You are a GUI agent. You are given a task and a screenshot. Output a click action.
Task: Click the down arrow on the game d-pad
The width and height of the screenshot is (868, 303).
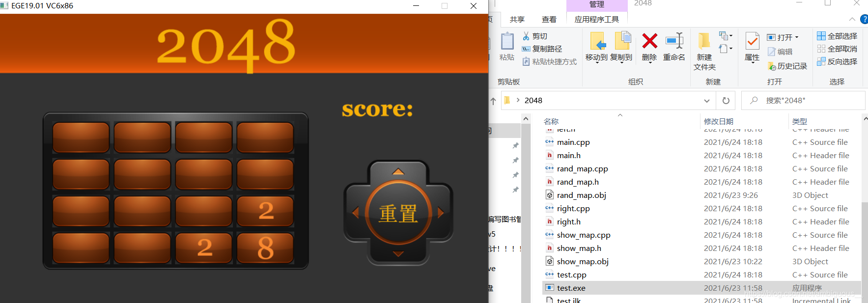pos(398,254)
